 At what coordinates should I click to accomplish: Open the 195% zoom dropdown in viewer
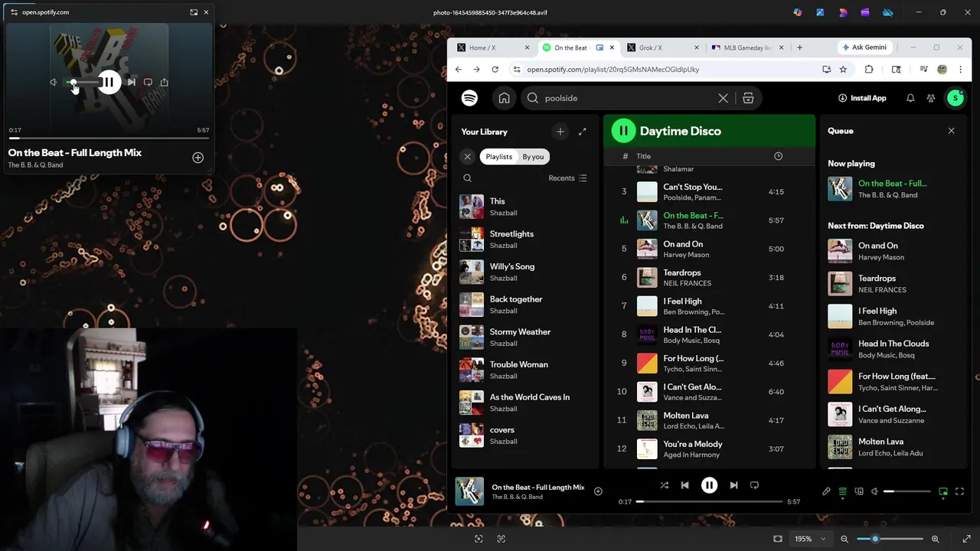(x=810, y=539)
